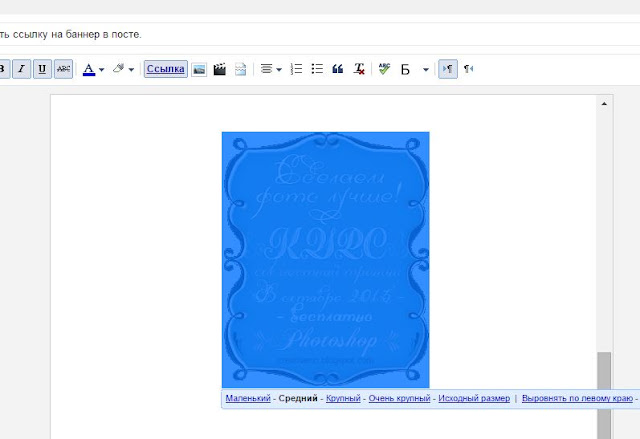Screen dimensions: 640x439
Task: Expand alignment dropdown arrow
Action: point(279,70)
